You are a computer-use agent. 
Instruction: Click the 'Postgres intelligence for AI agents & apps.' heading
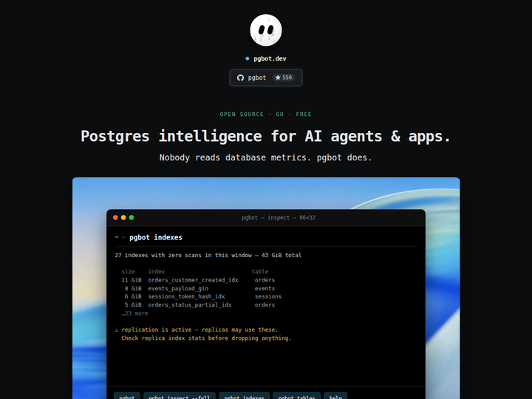266,137
